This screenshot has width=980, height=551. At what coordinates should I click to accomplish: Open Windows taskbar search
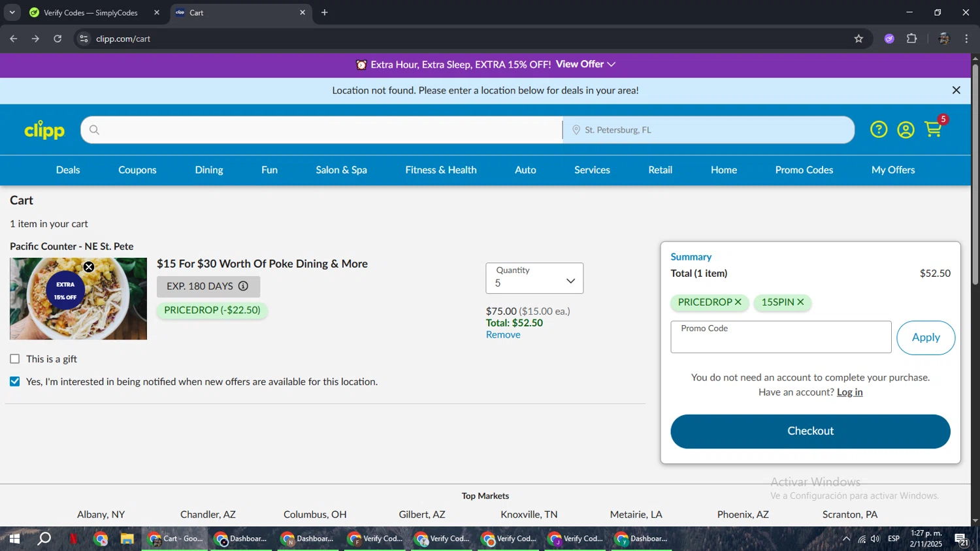44,539
